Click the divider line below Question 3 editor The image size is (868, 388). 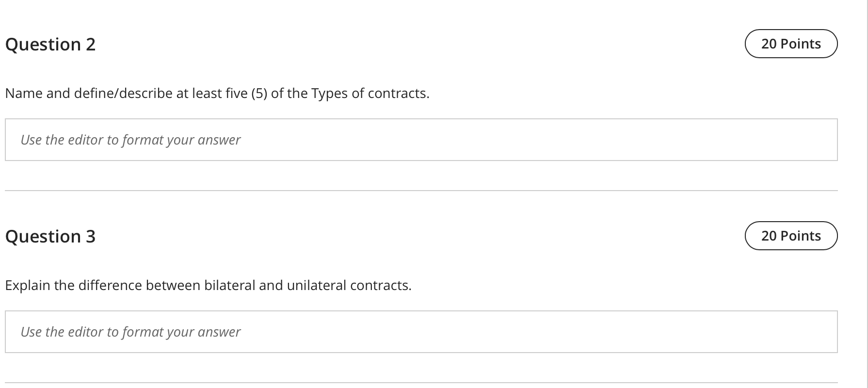point(421,383)
